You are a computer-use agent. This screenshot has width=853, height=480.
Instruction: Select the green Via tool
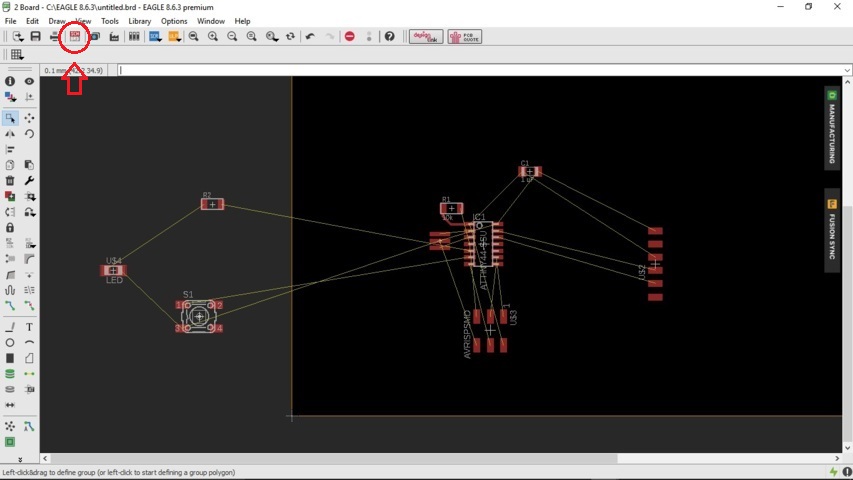point(10,374)
